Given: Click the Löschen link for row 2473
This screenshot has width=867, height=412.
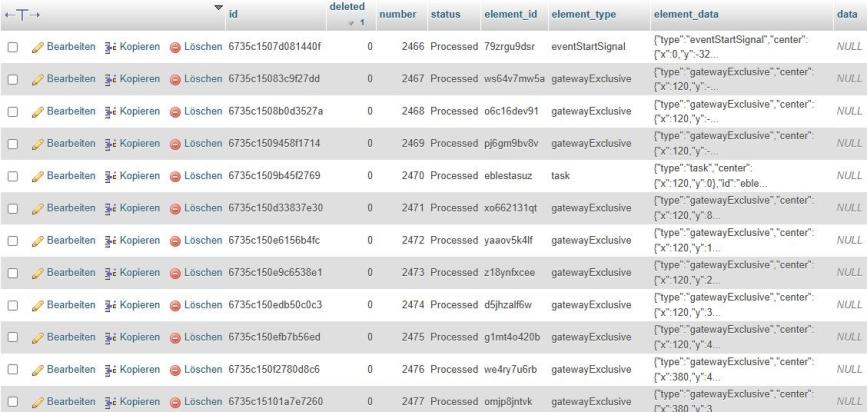Looking at the screenshot, I should [201, 272].
